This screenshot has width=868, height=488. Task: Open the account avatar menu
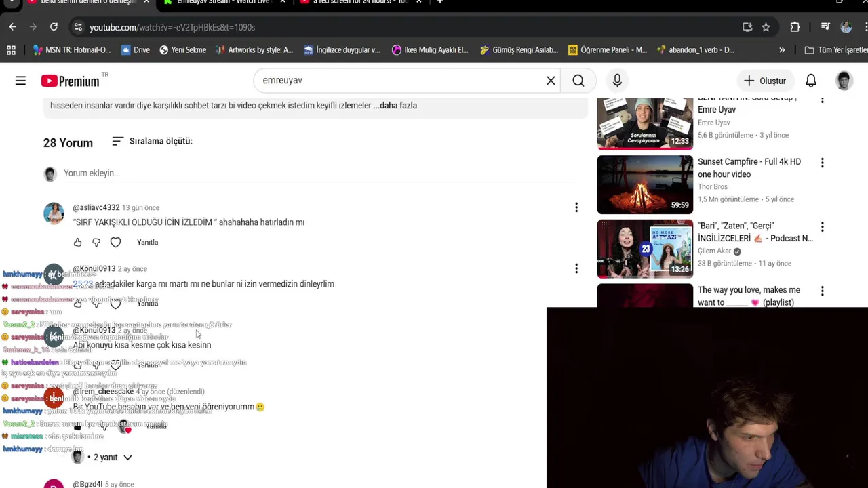click(844, 81)
